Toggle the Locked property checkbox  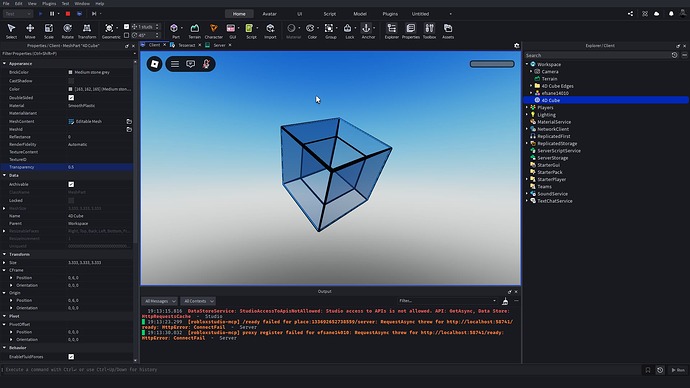tap(71, 201)
